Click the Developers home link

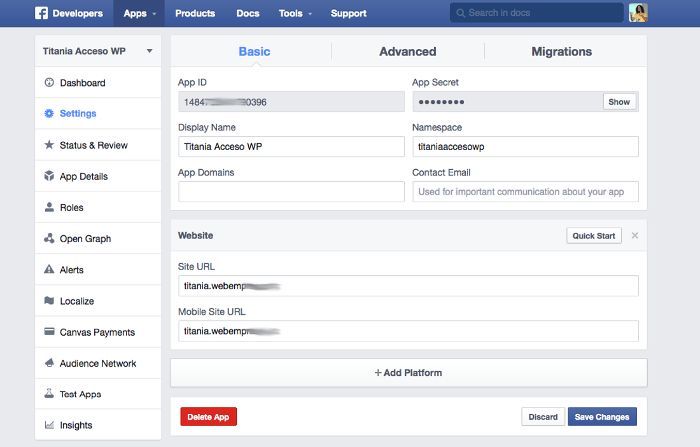pyautogui.click(x=78, y=13)
